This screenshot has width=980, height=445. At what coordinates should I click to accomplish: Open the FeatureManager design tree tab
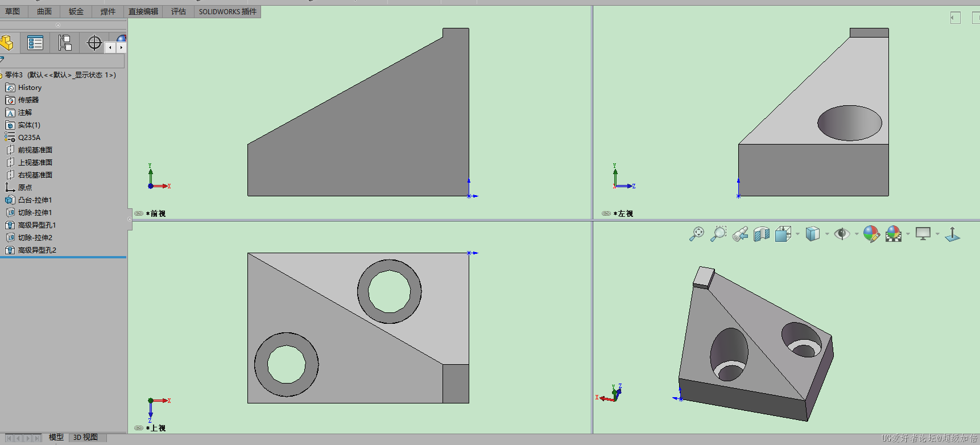tap(6, 43)
